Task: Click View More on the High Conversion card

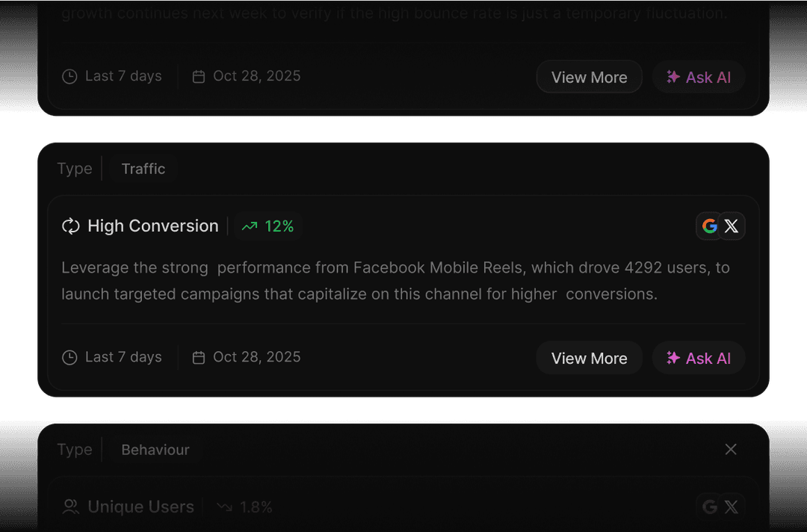Action: pos(589,357)
